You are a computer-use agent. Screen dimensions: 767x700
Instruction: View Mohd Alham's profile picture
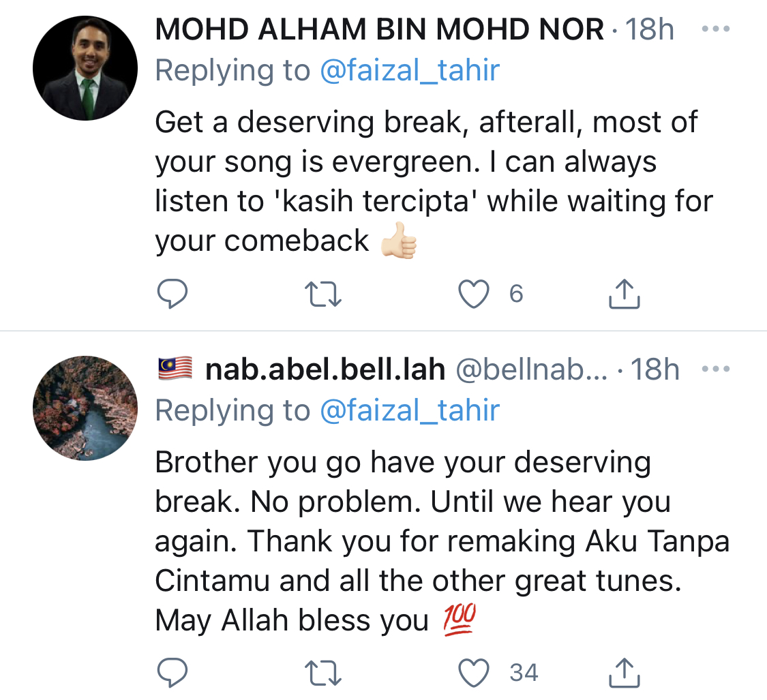pos(85,67)
